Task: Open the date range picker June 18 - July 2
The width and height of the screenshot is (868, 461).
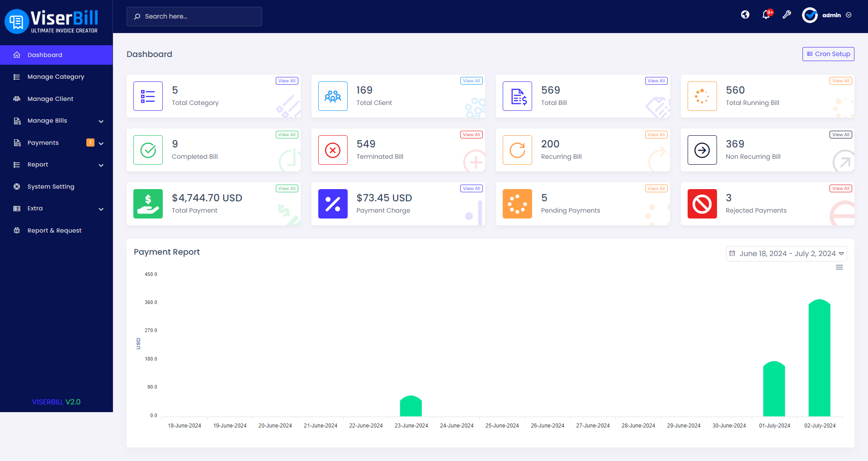Action: pyautogui.click(x=786, y=253)
